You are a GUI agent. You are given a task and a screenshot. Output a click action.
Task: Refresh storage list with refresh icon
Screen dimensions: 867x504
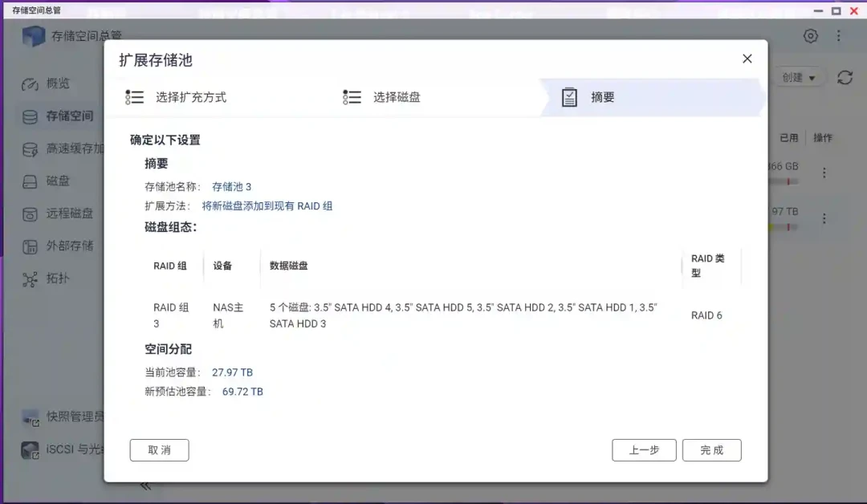pyautogui.click(x=845, y=77)
